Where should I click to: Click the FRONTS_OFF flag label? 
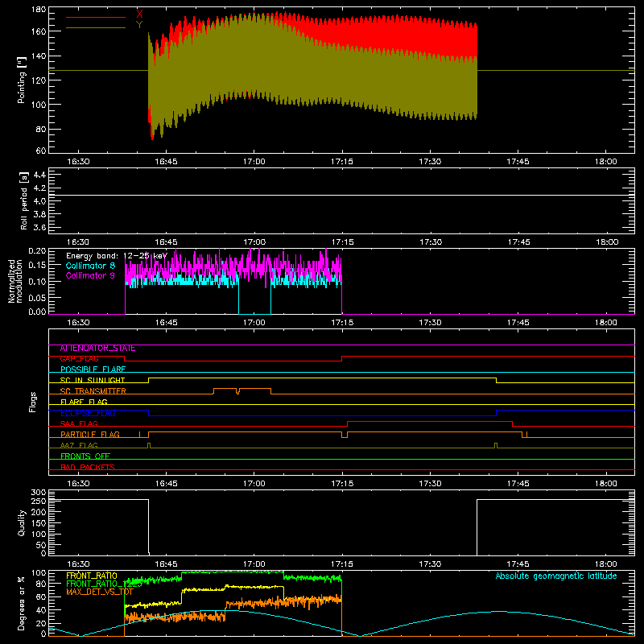(x=85, y=456)
